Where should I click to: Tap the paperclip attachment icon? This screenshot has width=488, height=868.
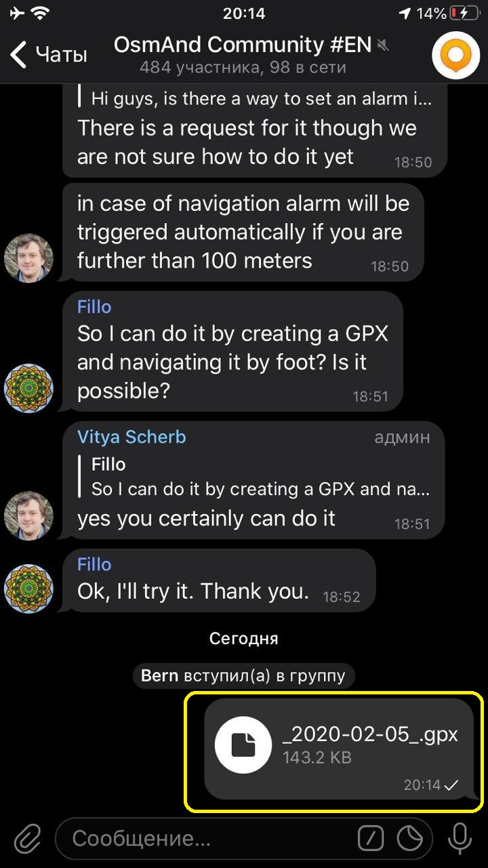coord(27,840)
